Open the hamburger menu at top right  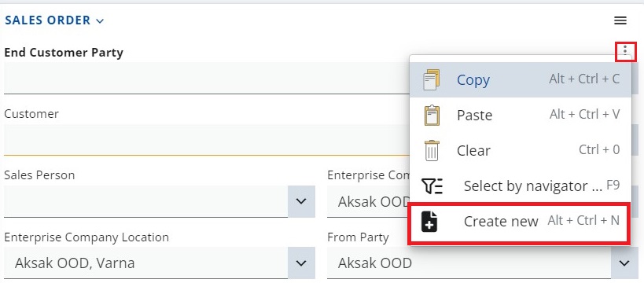point(620,20)
